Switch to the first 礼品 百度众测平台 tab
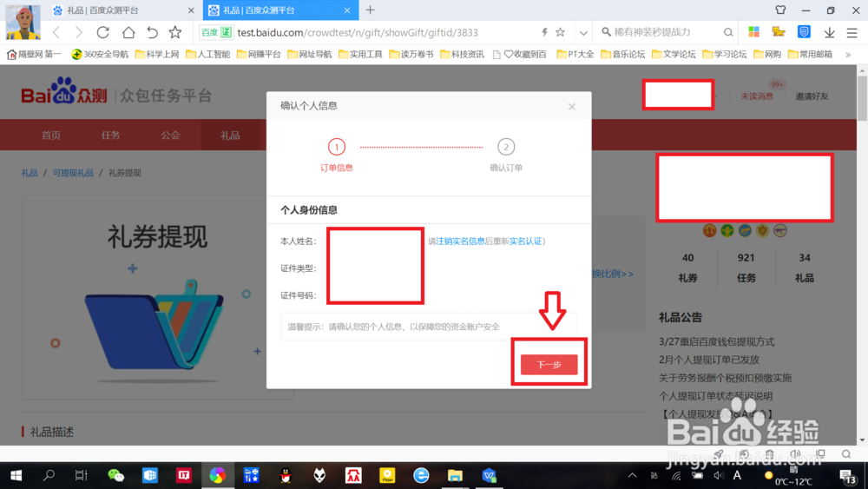 click(123, 10)
